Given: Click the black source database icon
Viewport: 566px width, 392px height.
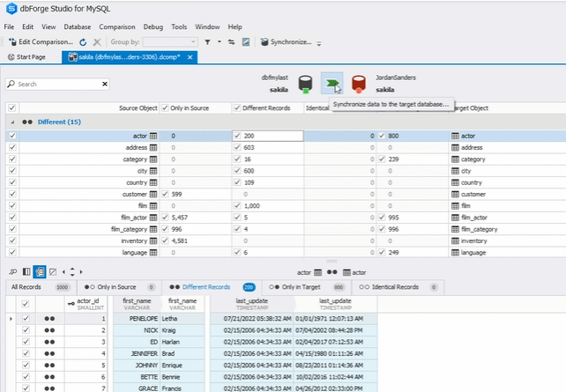Looking at the screenshot, I should click(x=305, y=84).
